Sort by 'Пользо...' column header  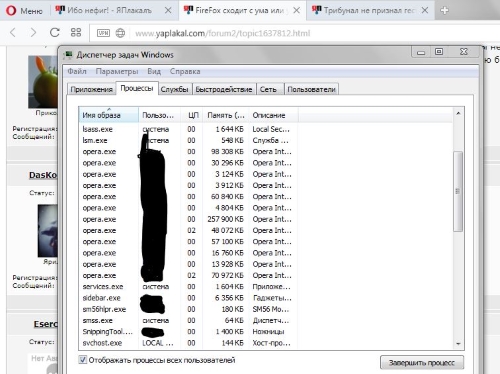159,115
